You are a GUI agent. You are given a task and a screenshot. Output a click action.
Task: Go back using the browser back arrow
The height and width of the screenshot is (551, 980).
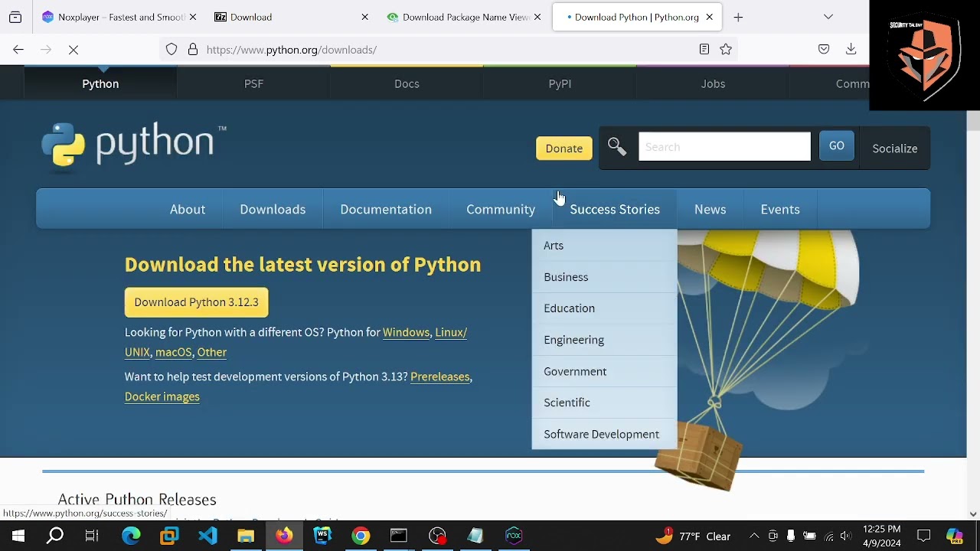[18, 50]
